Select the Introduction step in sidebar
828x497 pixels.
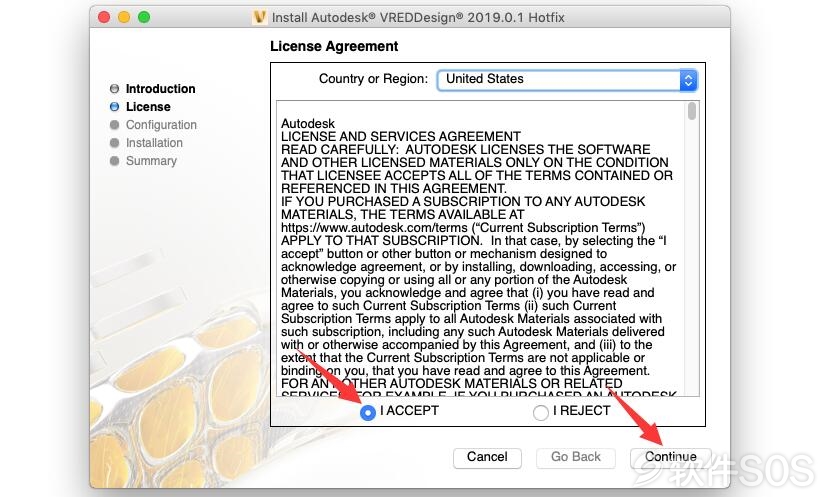[x=161, y=89]
